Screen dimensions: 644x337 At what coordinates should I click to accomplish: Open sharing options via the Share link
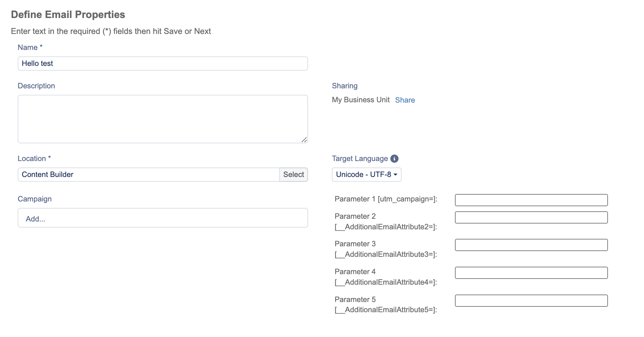pos(405,100)
